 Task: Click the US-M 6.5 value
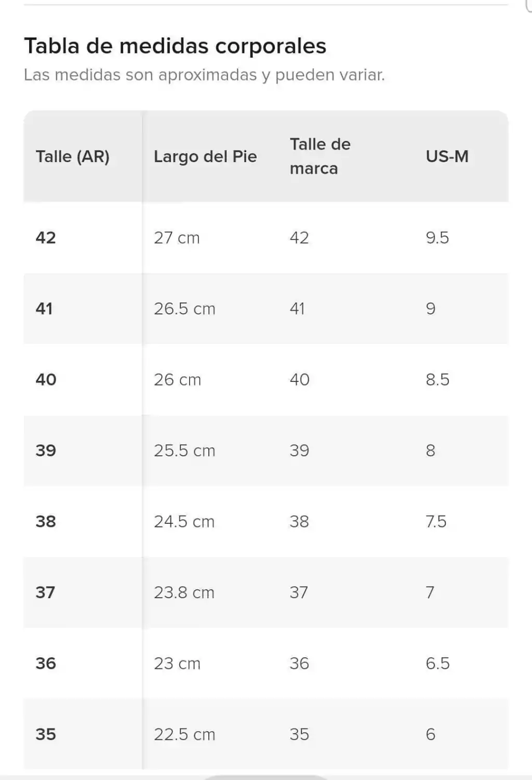click(x=437, y=663)
